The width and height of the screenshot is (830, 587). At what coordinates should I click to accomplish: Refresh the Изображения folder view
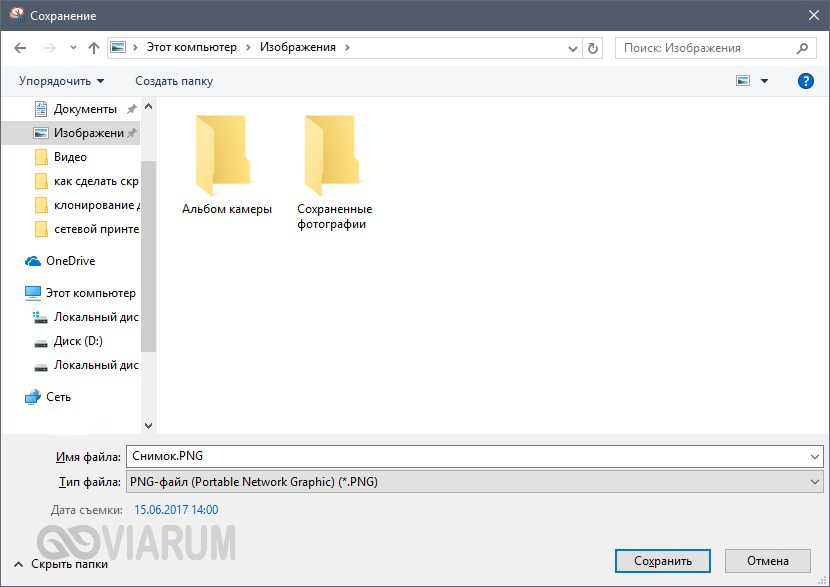[594, 48]
